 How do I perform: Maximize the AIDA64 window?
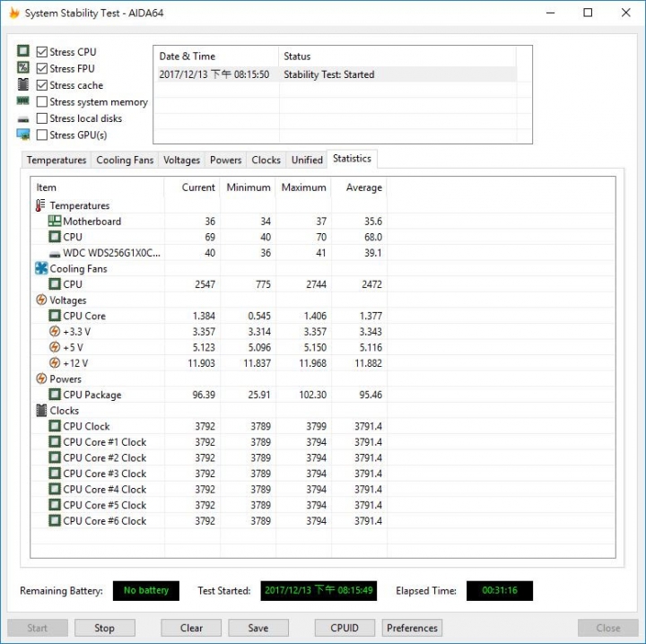(588, 13)
